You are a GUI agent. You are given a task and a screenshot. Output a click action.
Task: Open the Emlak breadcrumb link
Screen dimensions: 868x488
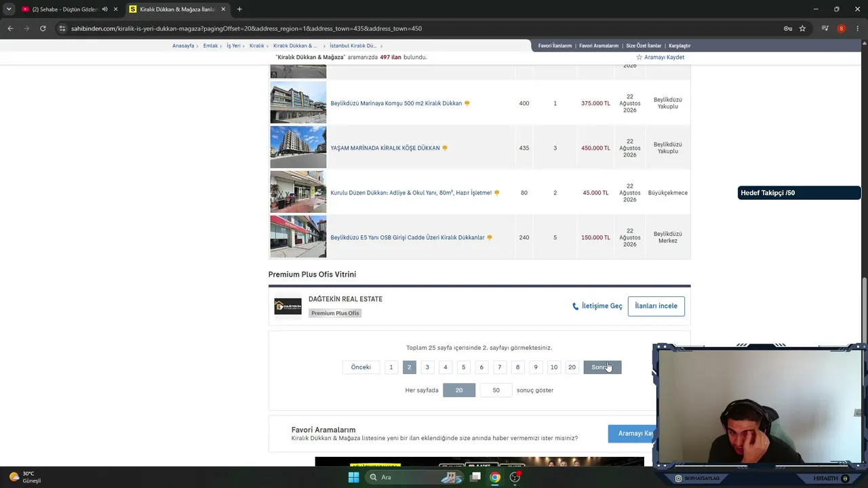(210, 45)
